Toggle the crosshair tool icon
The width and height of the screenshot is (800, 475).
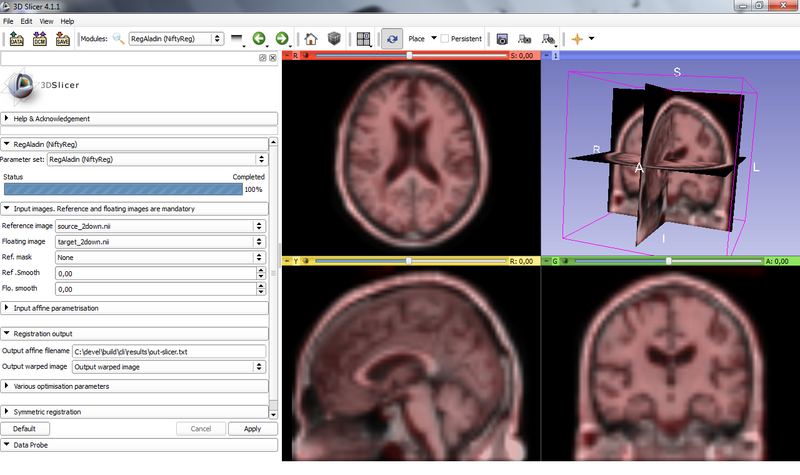[576, 39]
